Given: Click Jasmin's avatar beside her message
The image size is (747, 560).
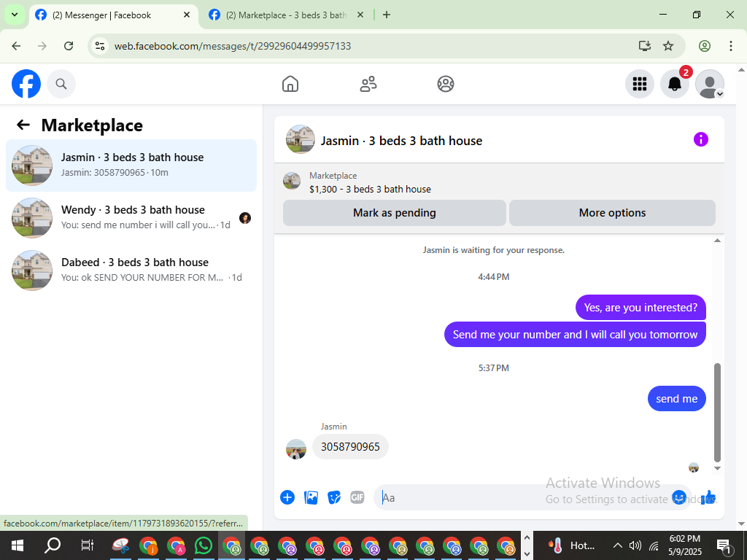Looking at the screenshot, I should coord(296,449).
